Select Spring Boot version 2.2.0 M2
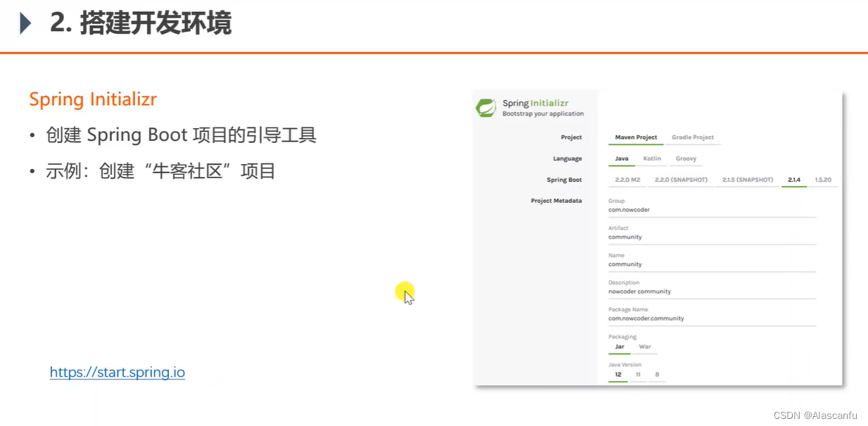The image size is (868, 426). pos(627,180)
